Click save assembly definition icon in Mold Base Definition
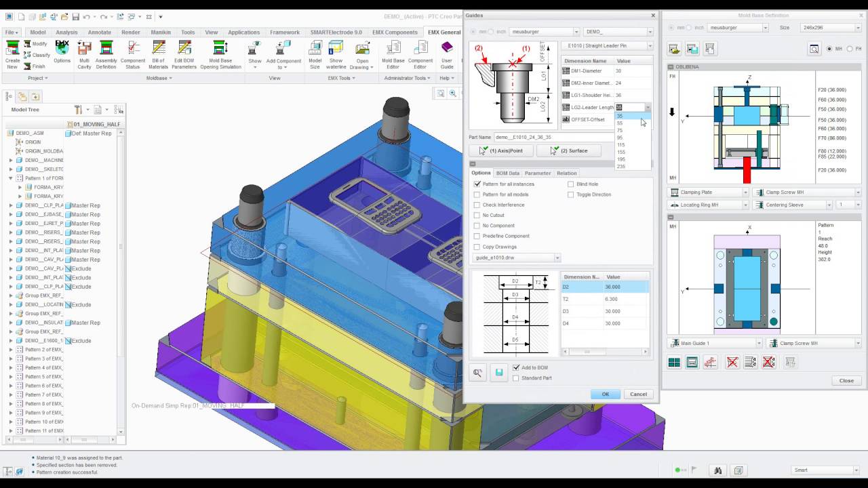 click(x=692, y=49)
